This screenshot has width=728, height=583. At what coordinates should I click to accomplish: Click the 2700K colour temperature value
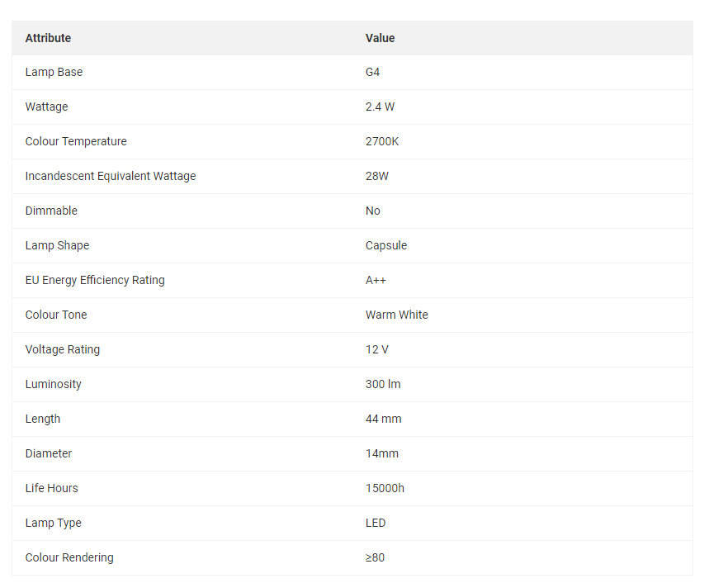(382, 141)
